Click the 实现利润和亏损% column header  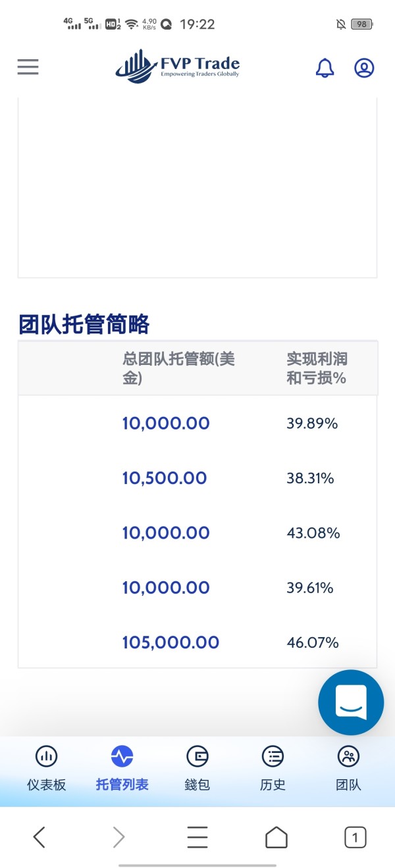pyautogui.click(x=317, y=368)
